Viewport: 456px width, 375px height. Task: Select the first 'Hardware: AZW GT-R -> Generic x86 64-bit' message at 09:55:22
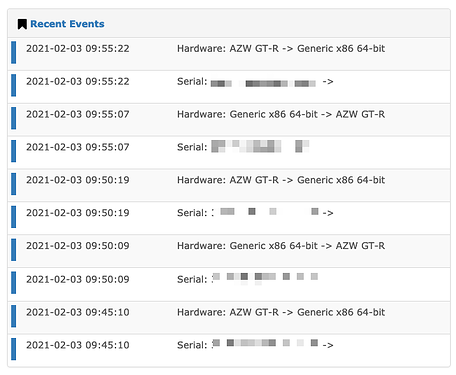281,49
